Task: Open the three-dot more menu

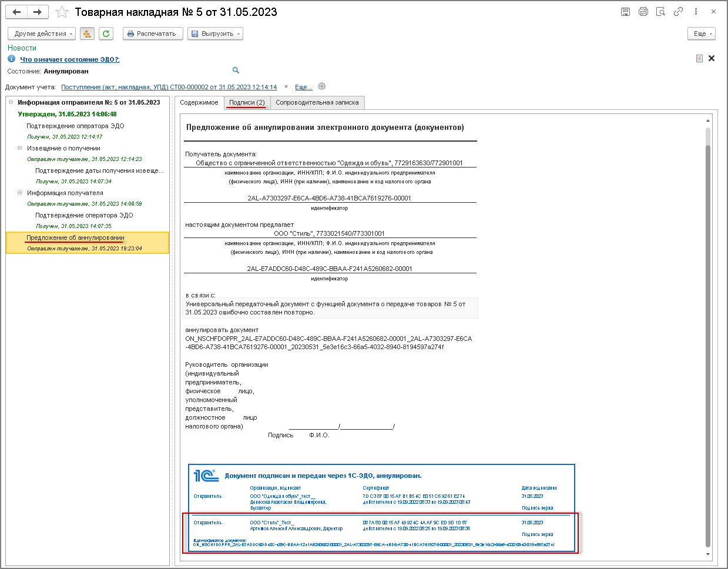Action: tap(696, 12)
